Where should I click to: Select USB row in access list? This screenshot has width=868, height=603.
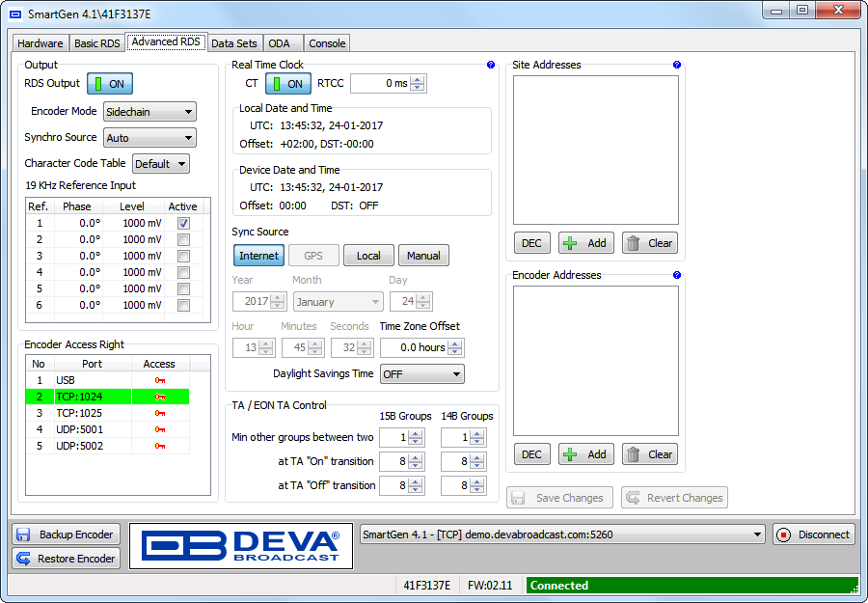tap(107, 380)
